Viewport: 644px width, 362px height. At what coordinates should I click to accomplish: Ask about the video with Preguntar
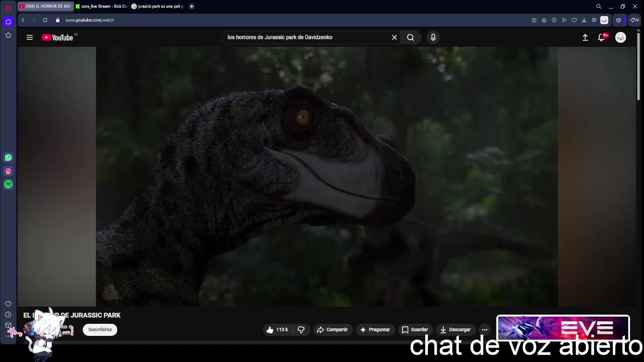[375, 330]
